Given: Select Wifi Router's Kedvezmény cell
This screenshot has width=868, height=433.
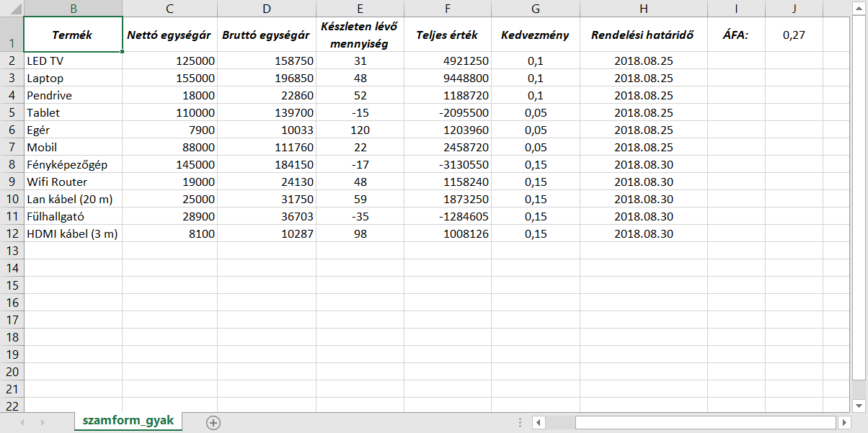Looking at the screenshot, I should point(535,182).
